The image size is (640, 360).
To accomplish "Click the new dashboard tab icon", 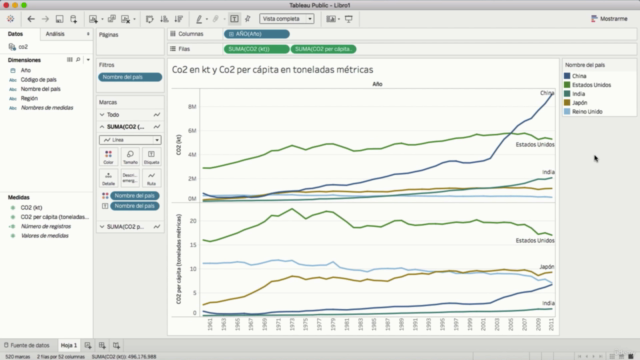I will [102, 346].
